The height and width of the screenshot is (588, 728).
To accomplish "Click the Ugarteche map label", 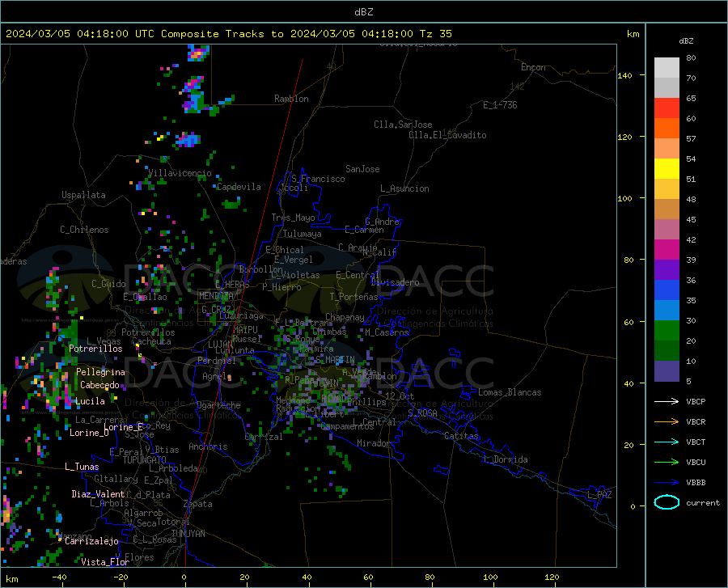I will click(218, 405).
